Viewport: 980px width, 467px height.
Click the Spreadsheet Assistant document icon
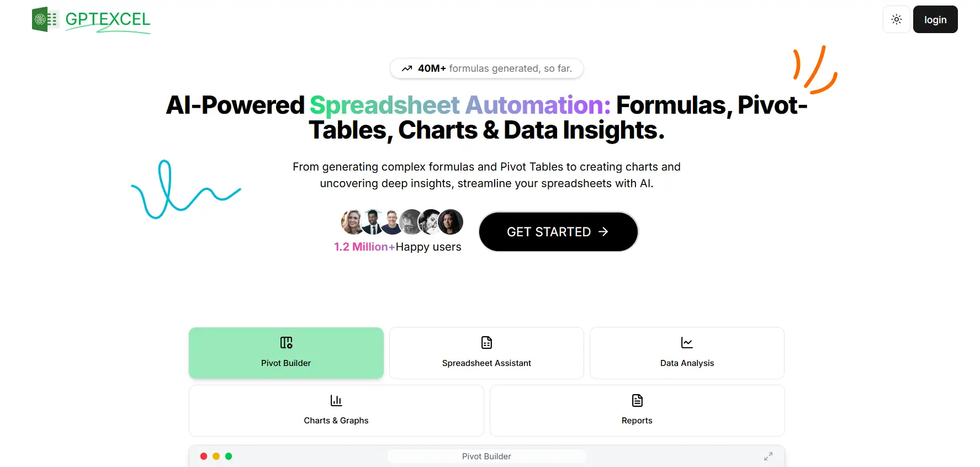click(x=486, y=342)
